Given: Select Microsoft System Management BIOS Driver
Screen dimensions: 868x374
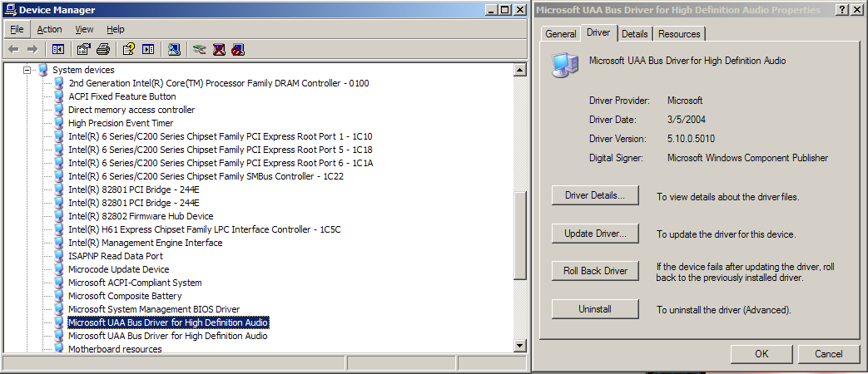Looking at the screenshot, I should point(154,309).
